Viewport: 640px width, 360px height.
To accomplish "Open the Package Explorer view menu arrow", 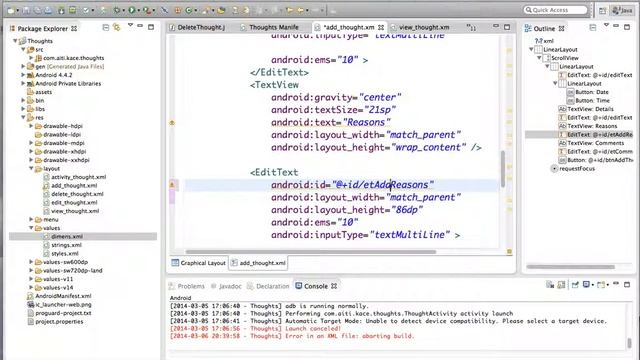I will pyautogui.click(x=130, y=25).
